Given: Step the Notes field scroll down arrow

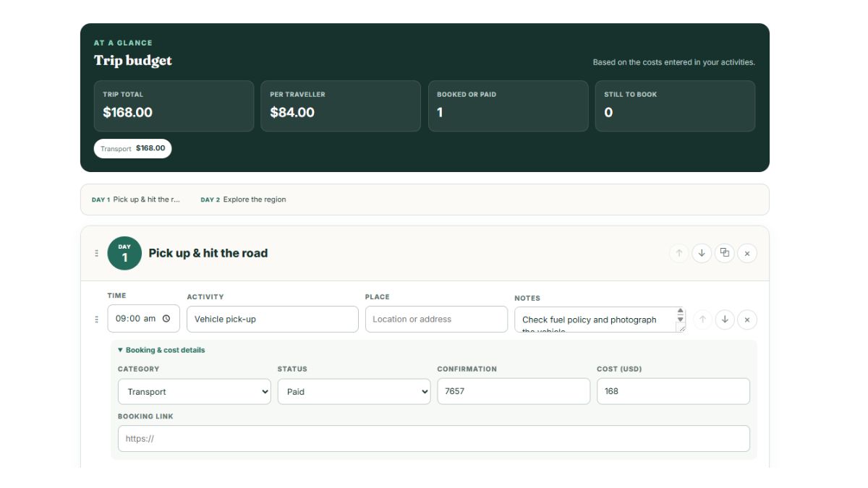Looking at the screenshot, I should 681,319.
